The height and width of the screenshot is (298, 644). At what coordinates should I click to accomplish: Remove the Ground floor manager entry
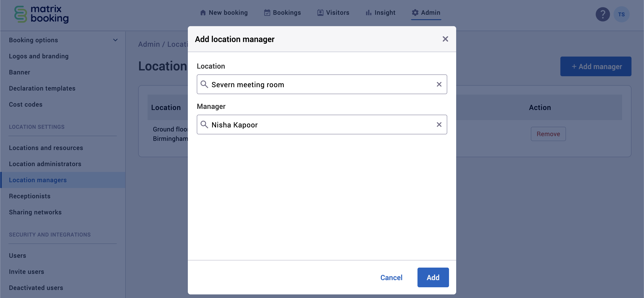[548, 134]
